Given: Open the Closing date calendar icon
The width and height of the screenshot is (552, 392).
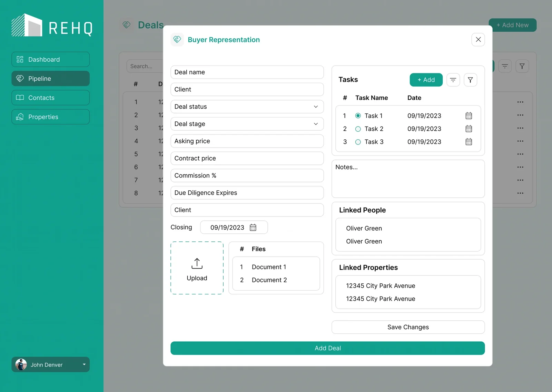Looking at the screenshot, I should point(253,227).
